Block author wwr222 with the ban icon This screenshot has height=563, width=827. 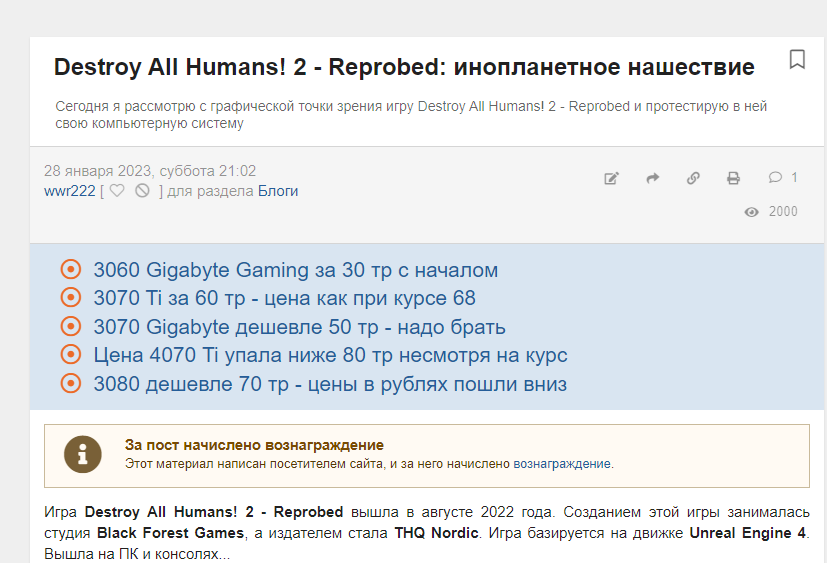(x=142, y=190)
